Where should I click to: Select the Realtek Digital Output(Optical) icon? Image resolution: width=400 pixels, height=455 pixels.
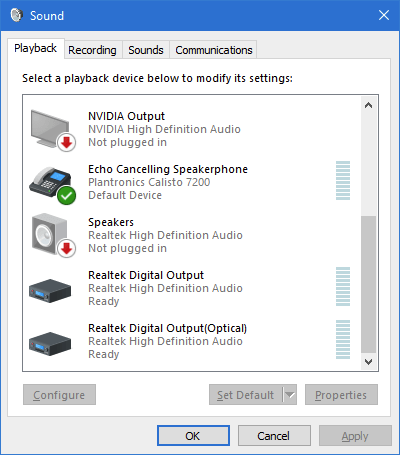[x=50, y=344]
